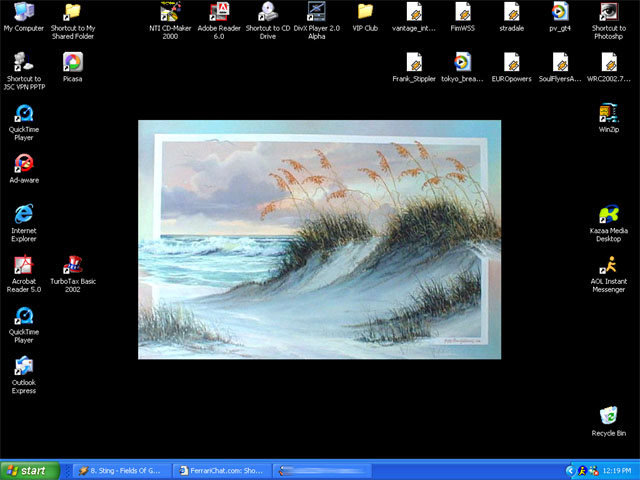Click the 12:19 PM clock
This screenshot has height=480, width=640.
(x=617, y=471)
